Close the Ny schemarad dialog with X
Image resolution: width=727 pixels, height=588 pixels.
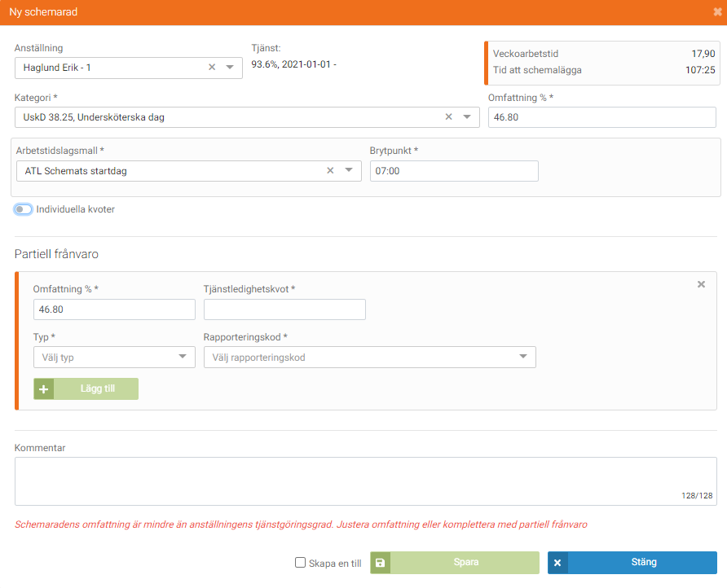pos(716,12)
